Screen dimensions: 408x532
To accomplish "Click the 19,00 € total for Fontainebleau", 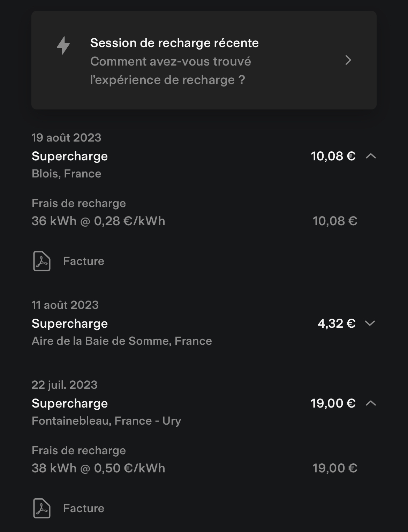I will [333, 403].
